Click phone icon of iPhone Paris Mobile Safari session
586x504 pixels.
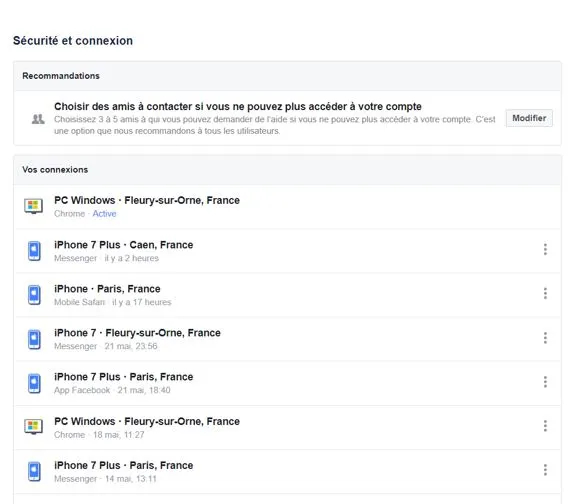coord(34,295)
